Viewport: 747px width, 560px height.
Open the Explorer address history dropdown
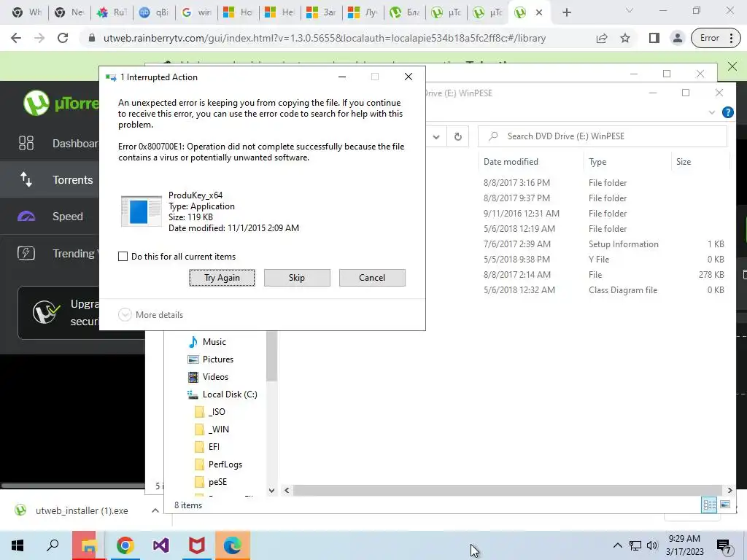436,136
